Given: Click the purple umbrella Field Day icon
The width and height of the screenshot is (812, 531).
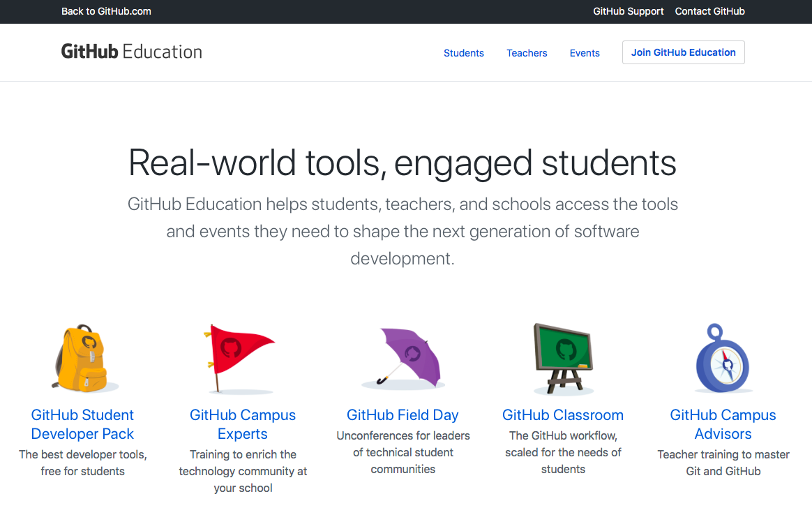Looking at the screenshot, I should click(403, 358).
